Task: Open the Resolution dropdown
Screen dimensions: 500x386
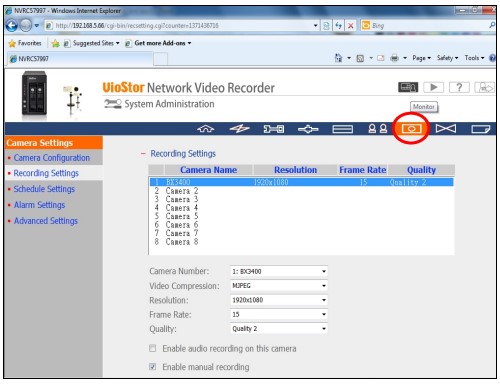Action: (x=279, y=300)
